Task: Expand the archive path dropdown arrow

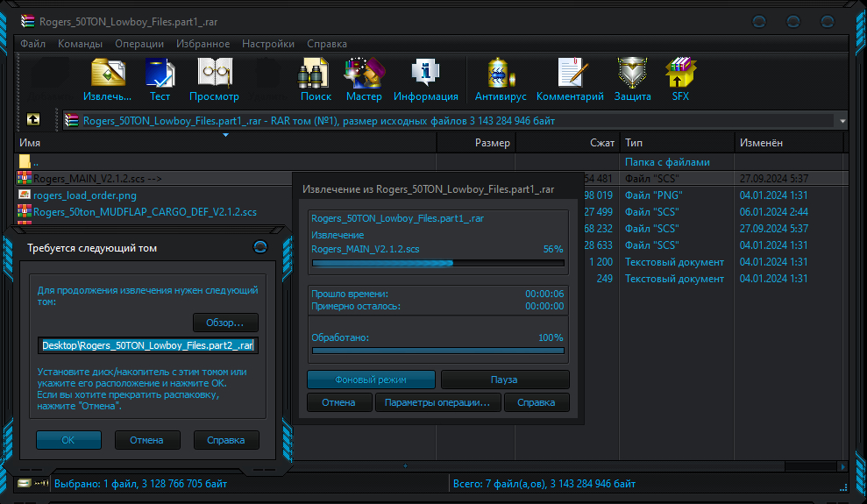Action: tap(842, 120)
